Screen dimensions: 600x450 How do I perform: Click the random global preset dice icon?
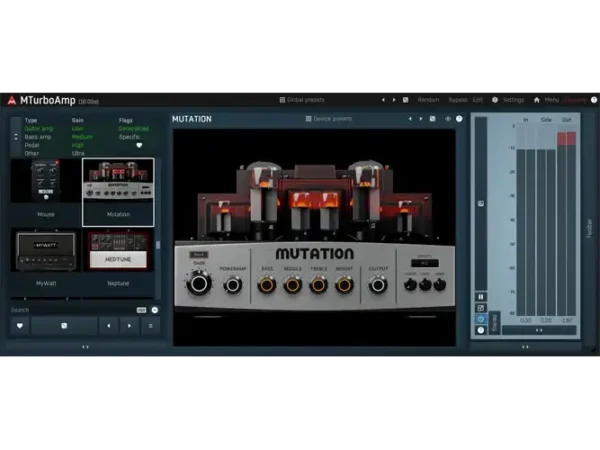(x=406, y=100)
